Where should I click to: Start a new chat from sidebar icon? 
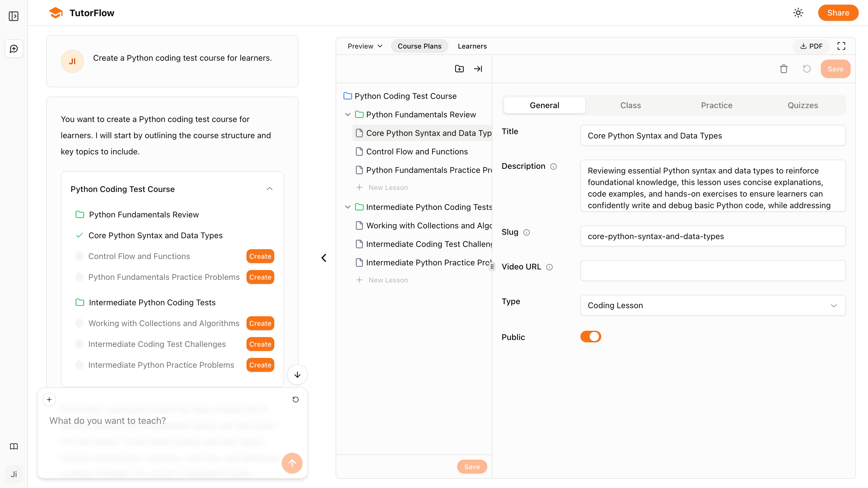(14, 49)
